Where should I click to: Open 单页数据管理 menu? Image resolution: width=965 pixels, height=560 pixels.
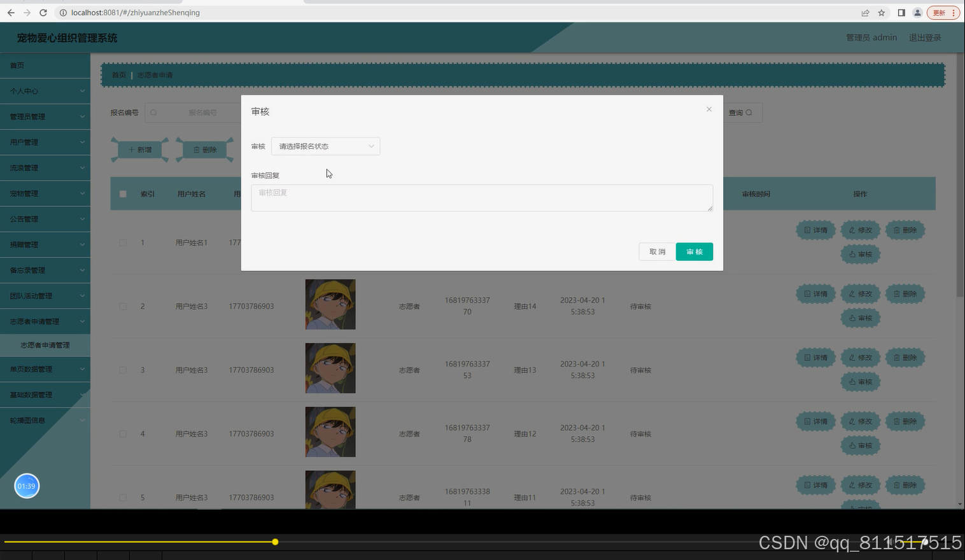[x=45, y=369]
